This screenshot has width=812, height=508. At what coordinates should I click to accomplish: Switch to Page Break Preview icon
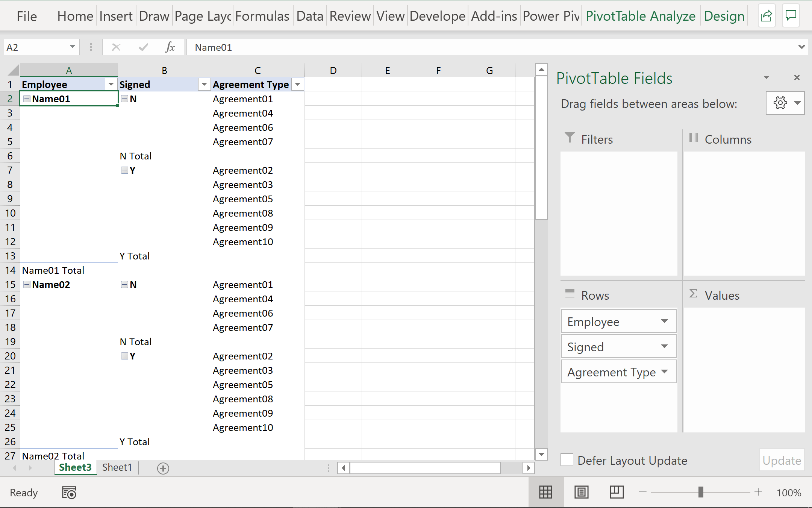click(x=617, y=492)
